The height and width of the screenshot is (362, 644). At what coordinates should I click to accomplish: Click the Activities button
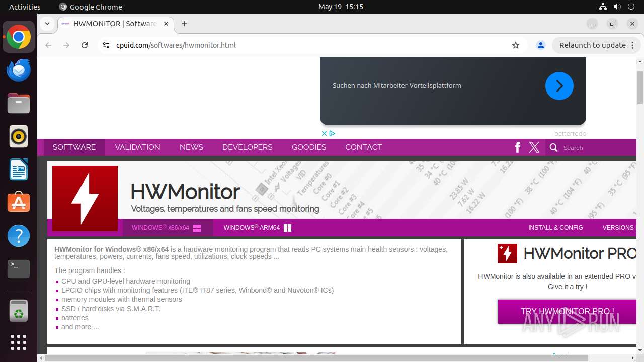click(x=25, y=7)
